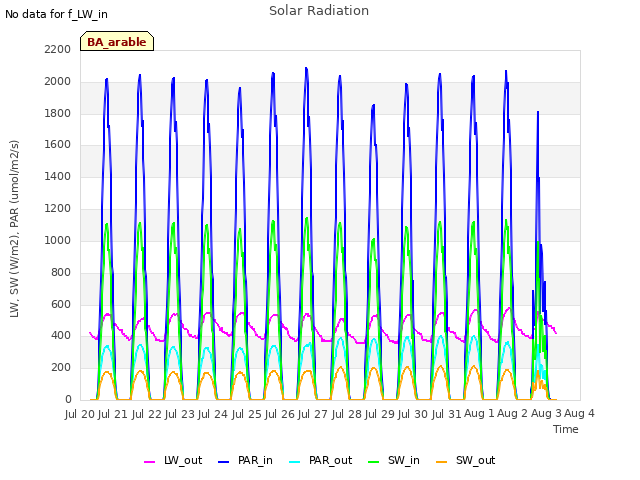Screen dimensions: 640x480
Task: Click the 800 y-axis tick label
Action: click(x=61, y=272)
